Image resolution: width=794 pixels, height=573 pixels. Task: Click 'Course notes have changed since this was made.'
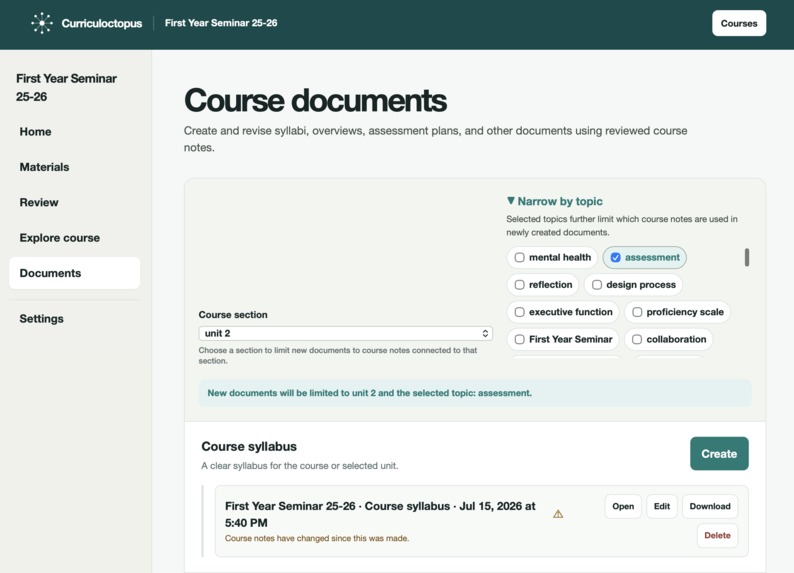tap(317, 538)
